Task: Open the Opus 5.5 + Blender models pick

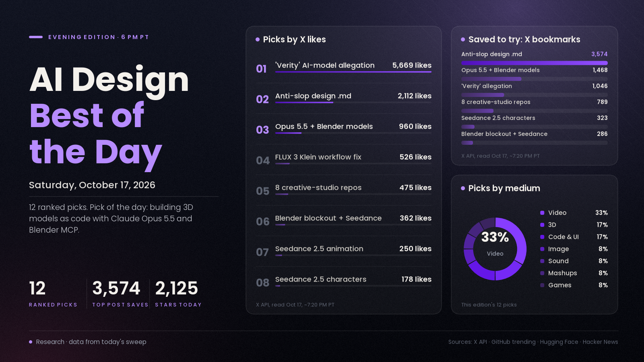Action: (x=343, y=129)
